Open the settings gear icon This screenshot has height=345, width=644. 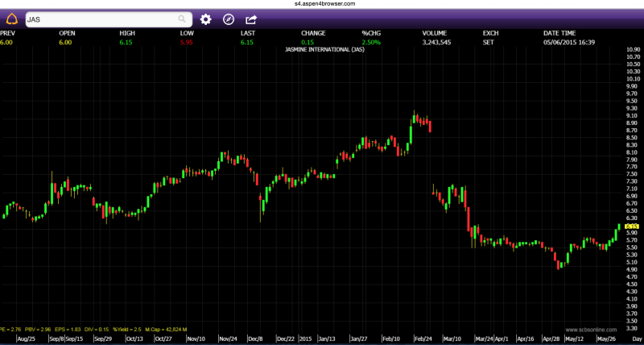[205, 19]
